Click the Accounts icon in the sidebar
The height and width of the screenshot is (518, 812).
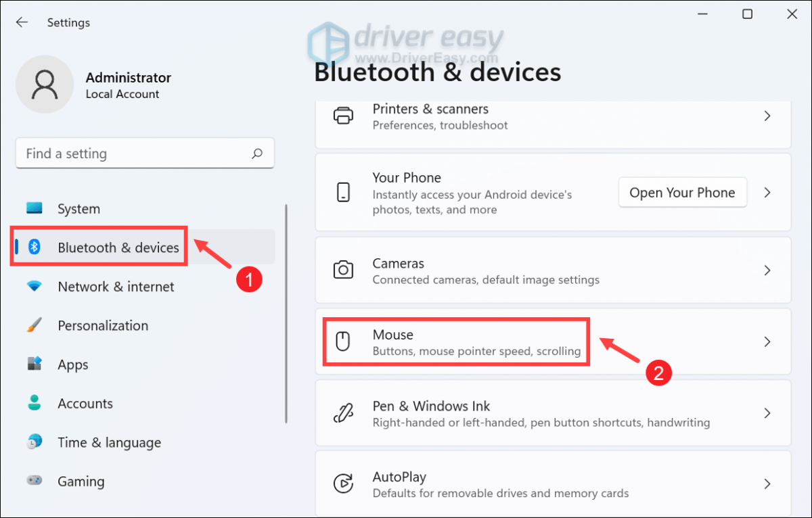point(34,403)
